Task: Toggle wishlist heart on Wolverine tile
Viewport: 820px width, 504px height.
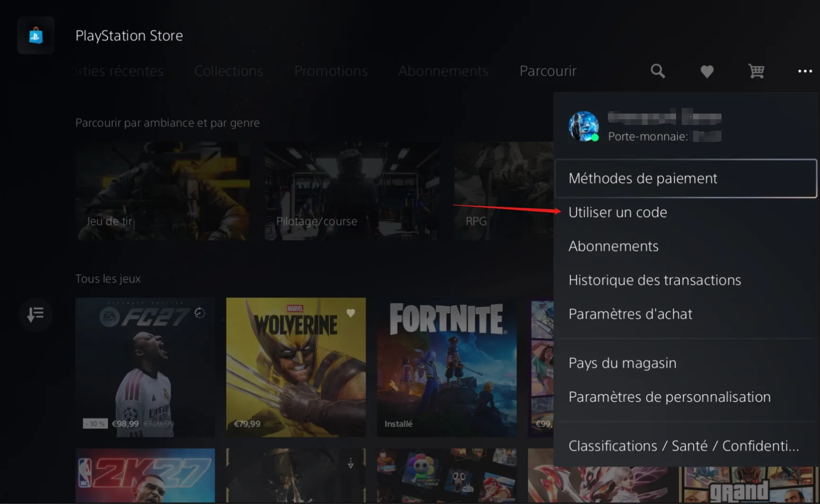Action: tap(350, 313)
